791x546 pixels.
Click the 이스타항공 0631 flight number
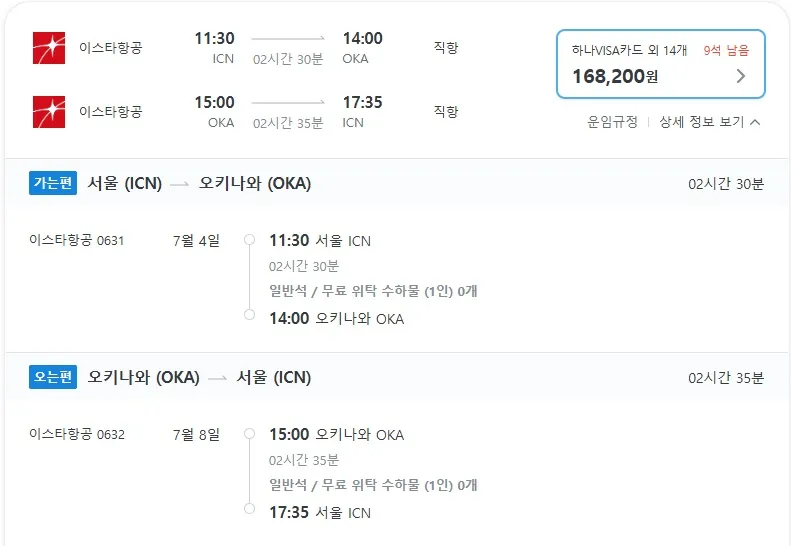click(77, 240)
